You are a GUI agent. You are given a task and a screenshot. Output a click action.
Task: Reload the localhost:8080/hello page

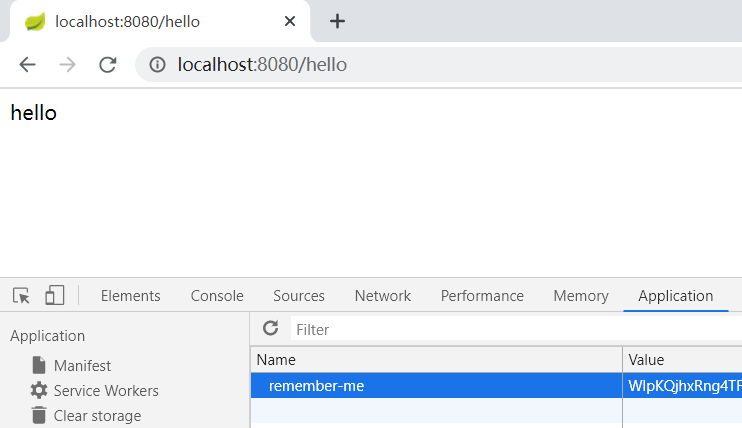pos(108,64)
